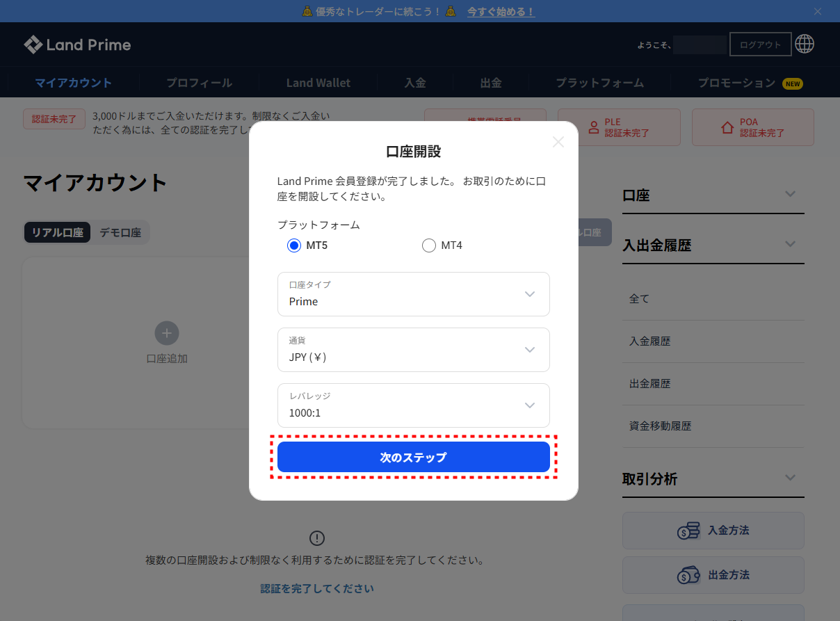840x621 pixels.
Task: Click the 出金方法 button
Action: pos(713,575)
